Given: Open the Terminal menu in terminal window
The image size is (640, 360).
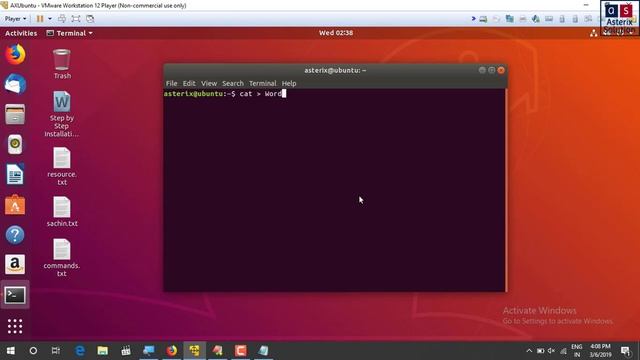Looking at the screenshot, I should (x=262, y=83).
